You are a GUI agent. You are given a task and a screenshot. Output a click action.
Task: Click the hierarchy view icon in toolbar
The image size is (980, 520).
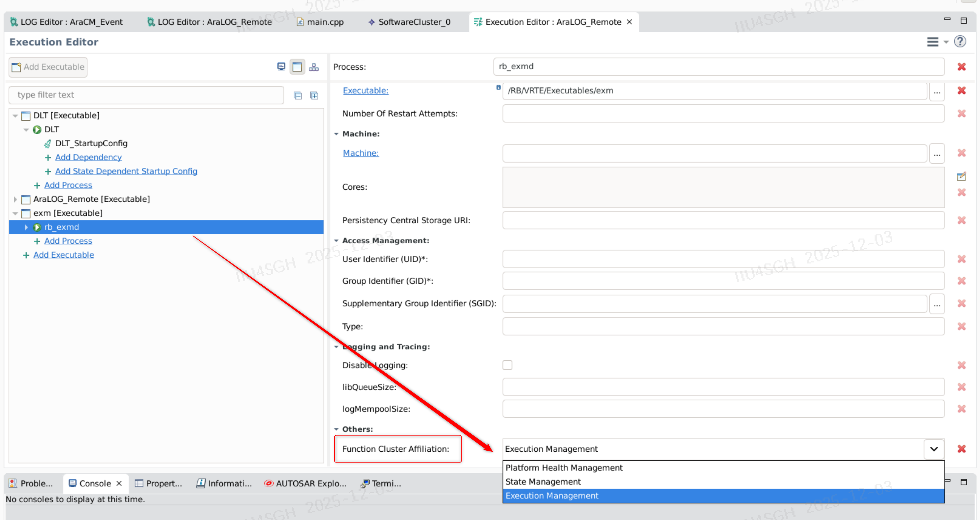click(313, 67)
